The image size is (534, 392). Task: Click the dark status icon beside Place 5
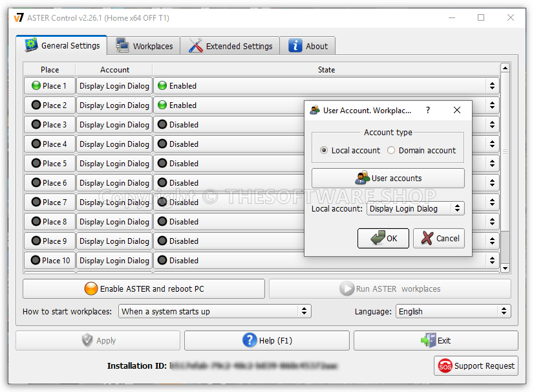point(36,163)
